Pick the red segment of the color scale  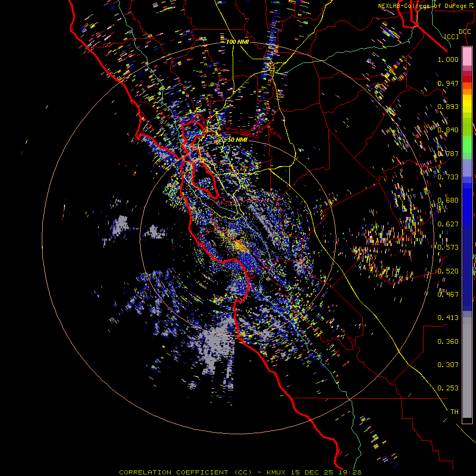467,79
